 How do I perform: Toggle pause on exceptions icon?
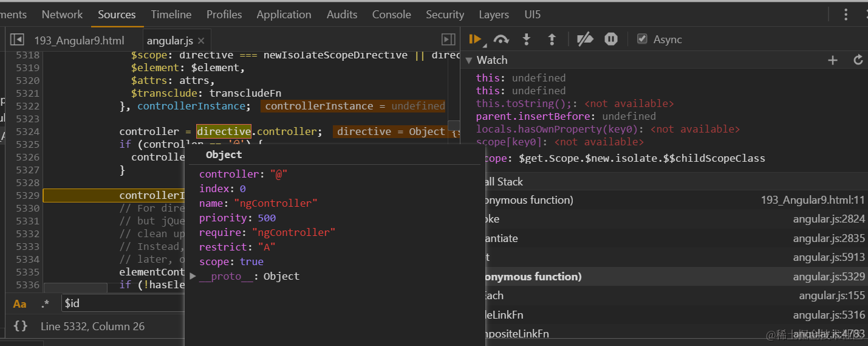pos(611,39)
